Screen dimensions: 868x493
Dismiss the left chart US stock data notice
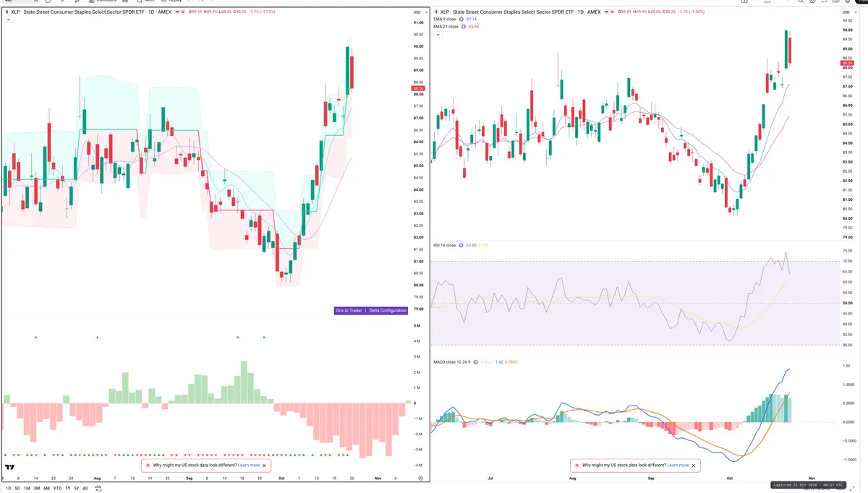click(265, 466)
